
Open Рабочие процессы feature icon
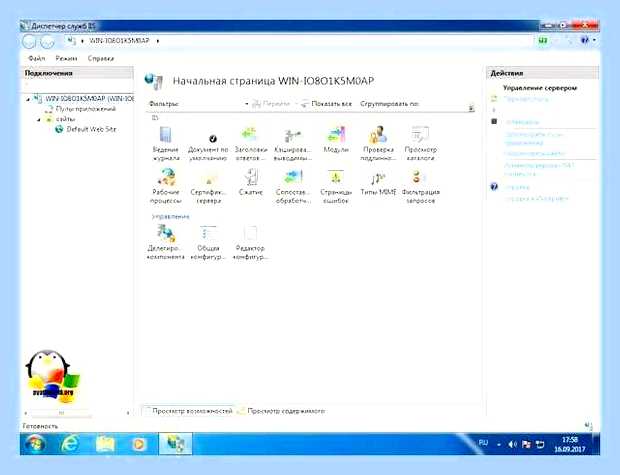point(166,185)
